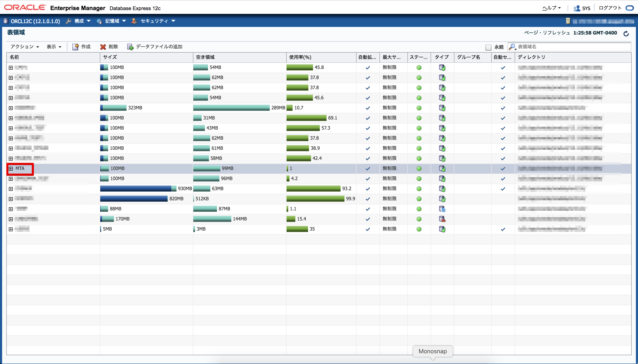Click the green status circle in the MTA row
This screenshot has width=638, height=364.
click(419, 169)
